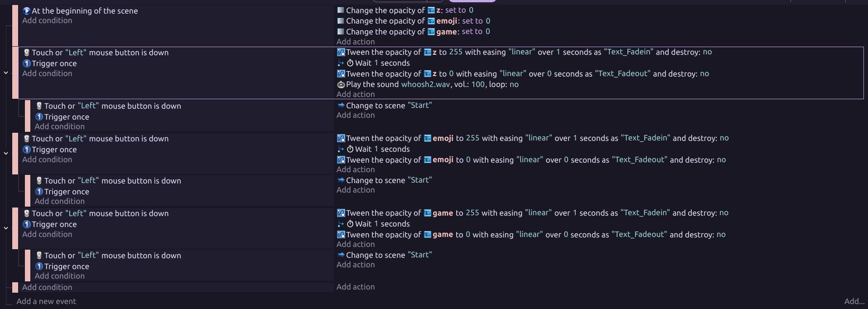Click the arrow icon of the last "Change to scene" action
Screen dimensions: 868x309
click(x=341, y=255)
